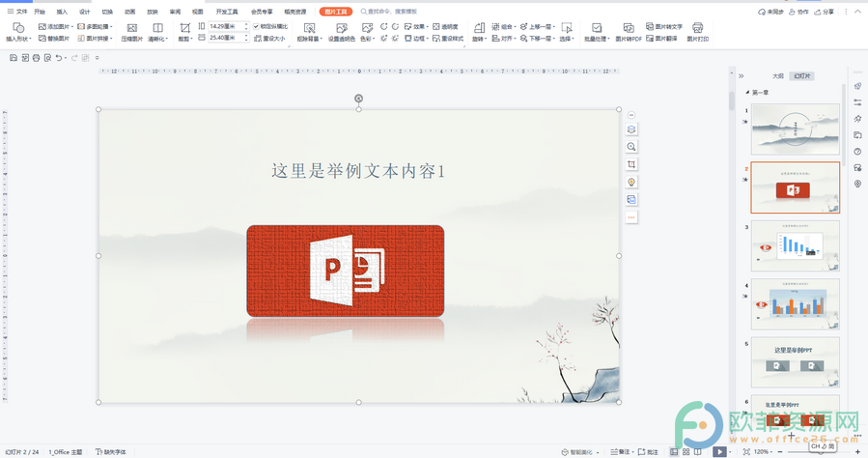Select slide 3 thumbnail with blue chart
This screenshot has height=458, width=868.
[x=795, y=245]
